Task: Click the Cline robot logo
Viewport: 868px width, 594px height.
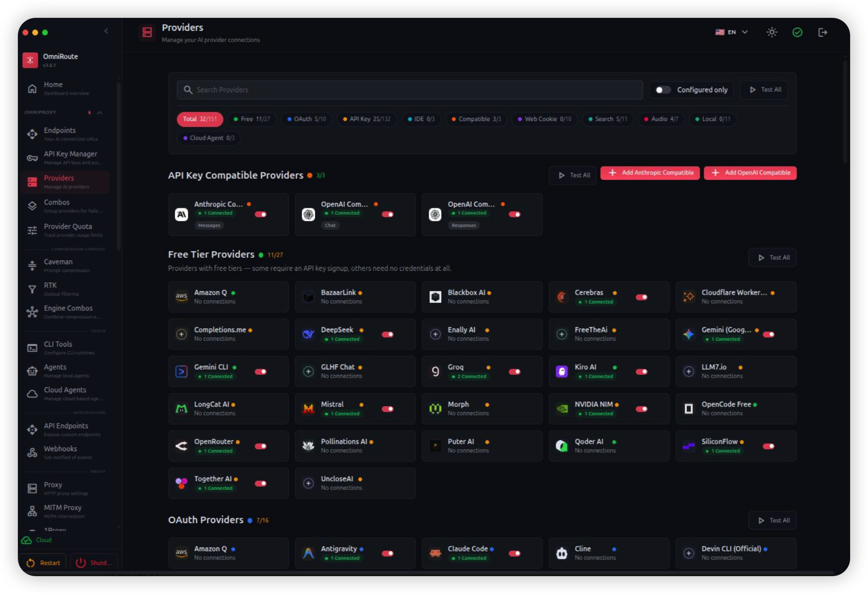Action: coord(562,553)
